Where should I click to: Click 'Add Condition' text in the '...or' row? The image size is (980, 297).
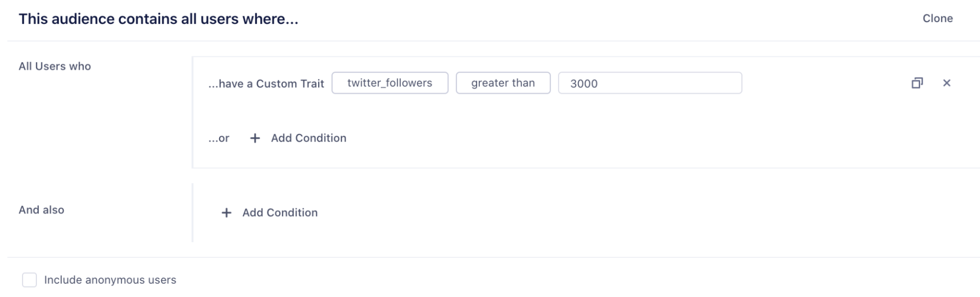click(308, 138)
